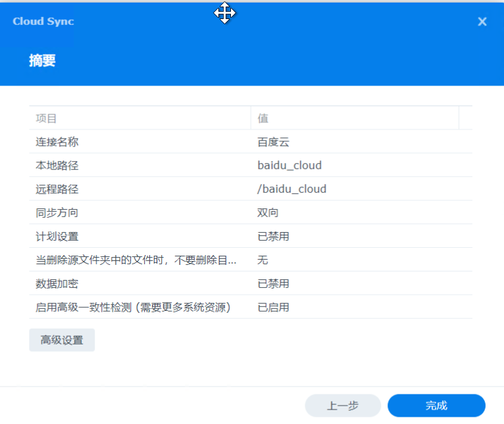This screenshot has width=504, height=424.
Task: Select the 远程路径 row label
Action: [x=57, y=189]
